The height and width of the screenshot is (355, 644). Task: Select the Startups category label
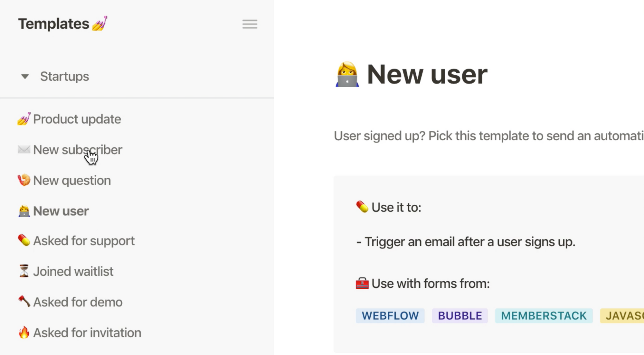tap(64, 77)
